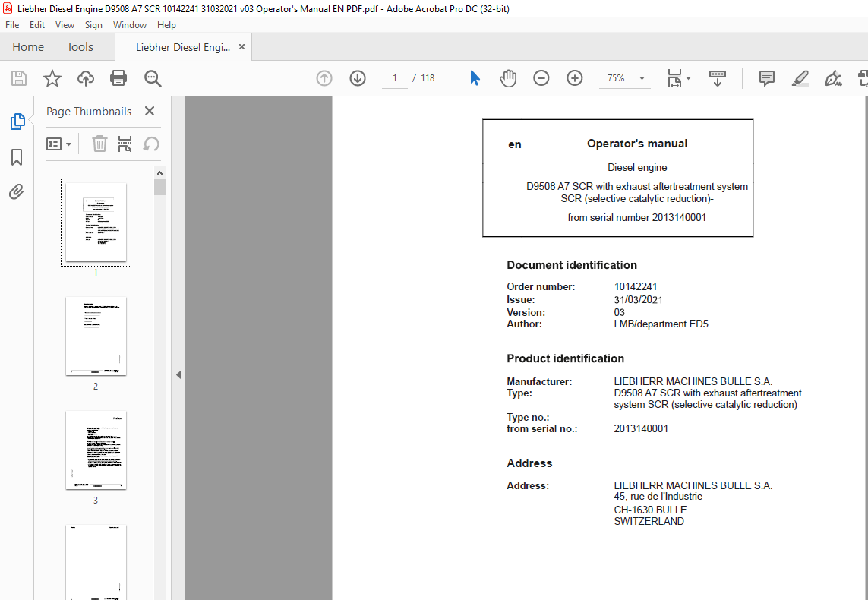Open the find text magnifier icon

tap(153, 78)
